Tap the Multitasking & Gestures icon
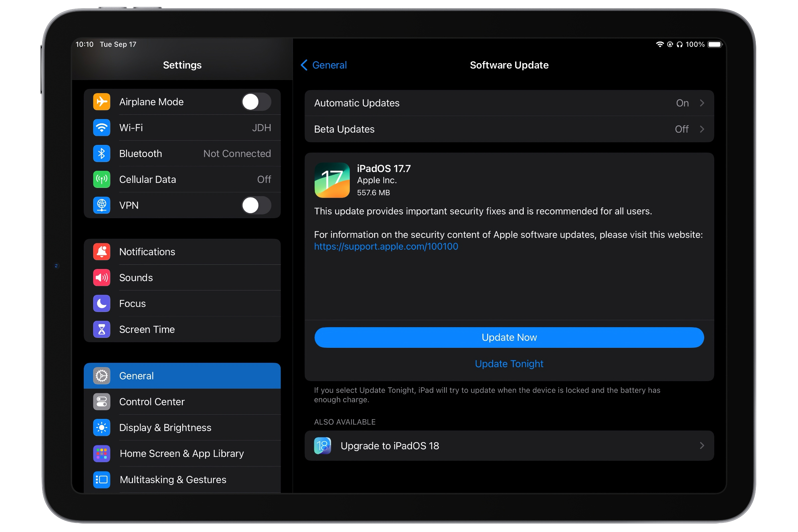798x532 pixels. point(102,480)
